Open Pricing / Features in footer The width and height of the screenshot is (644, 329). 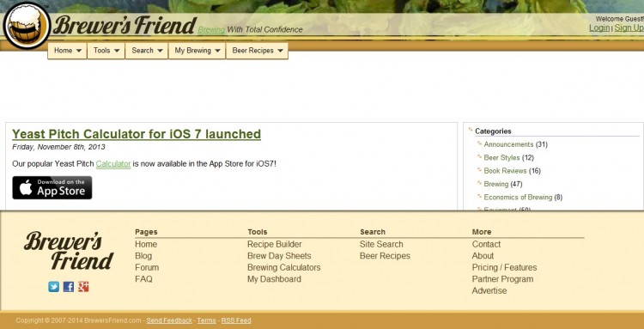(x=504, y=267)
